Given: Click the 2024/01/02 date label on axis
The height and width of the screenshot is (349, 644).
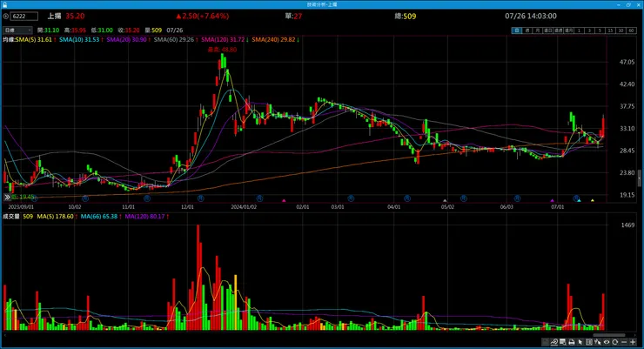Looking at the screenshot, I should click(244, 207).
